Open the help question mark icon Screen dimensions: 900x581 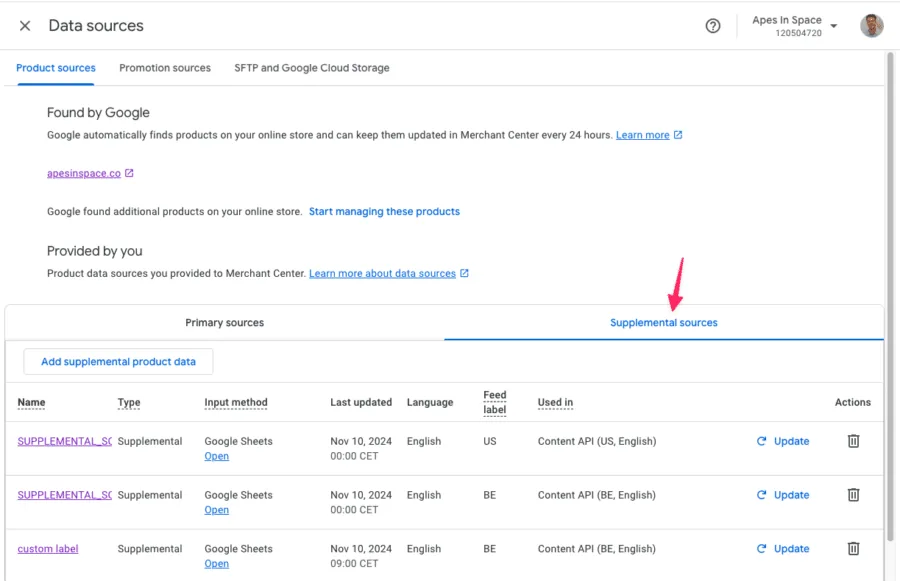tap(713, 26)
